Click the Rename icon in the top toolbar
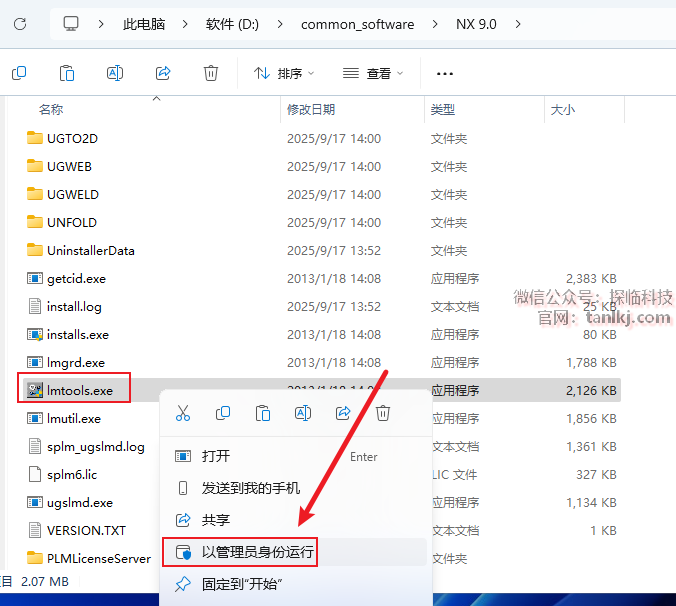 [x=115, y=73]
